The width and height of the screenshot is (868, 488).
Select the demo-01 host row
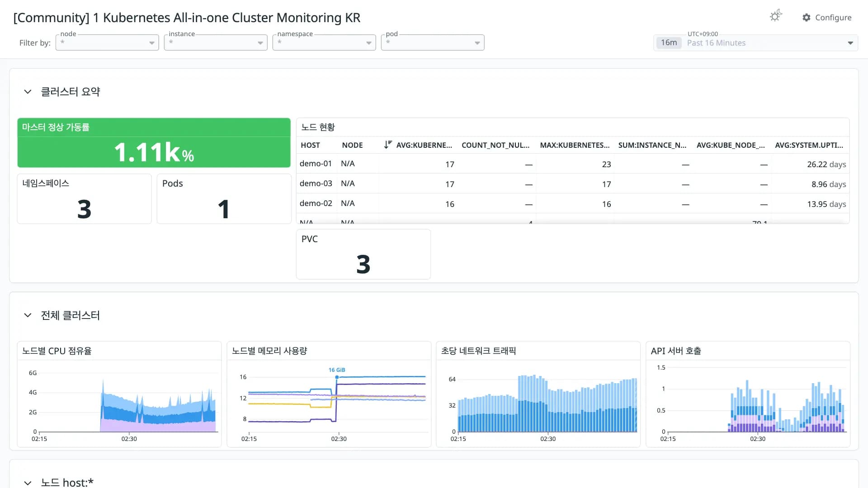[x=573, y=164]
